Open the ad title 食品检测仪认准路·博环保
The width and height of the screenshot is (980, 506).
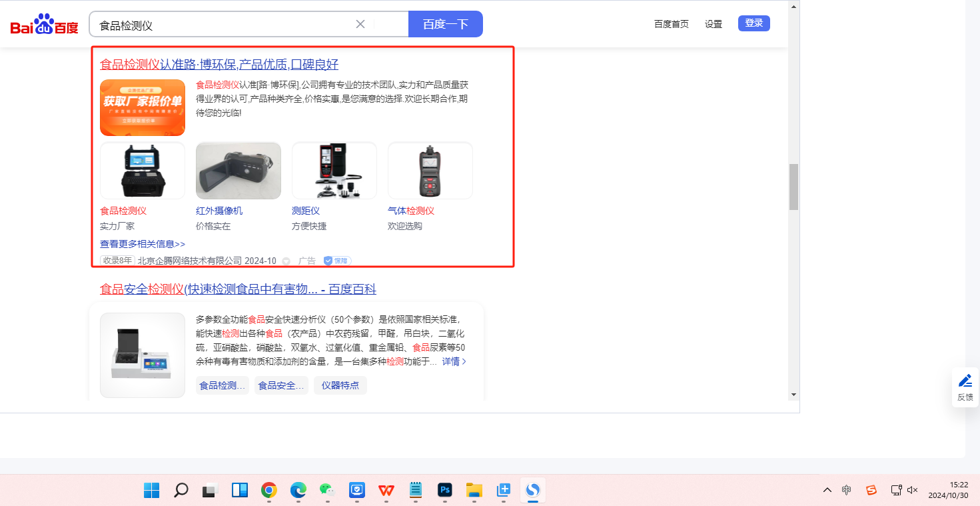point(219,65)
